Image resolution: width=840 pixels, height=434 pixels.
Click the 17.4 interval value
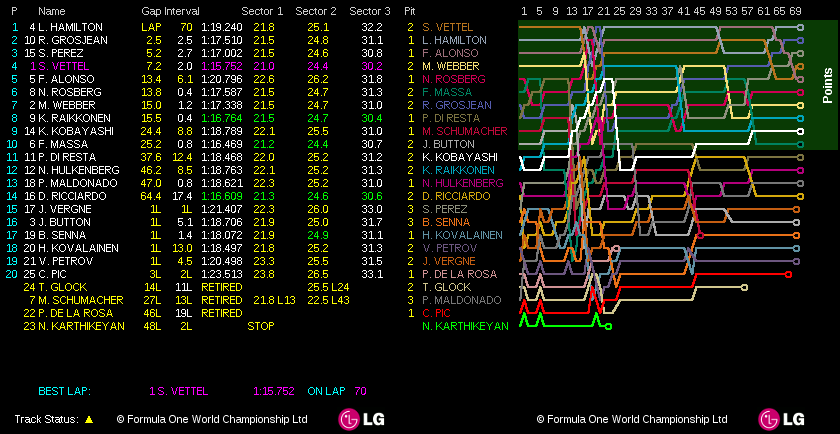(183, 196)
